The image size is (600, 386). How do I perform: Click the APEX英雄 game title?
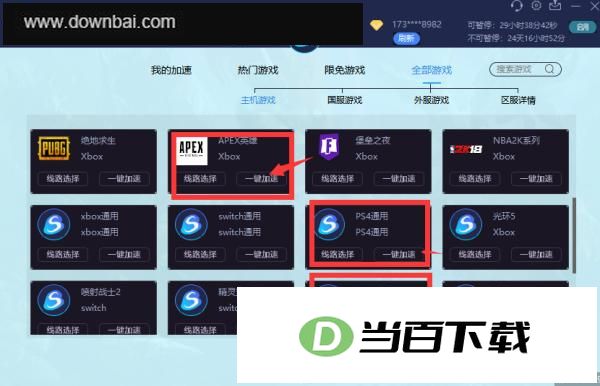coord(238,140)
